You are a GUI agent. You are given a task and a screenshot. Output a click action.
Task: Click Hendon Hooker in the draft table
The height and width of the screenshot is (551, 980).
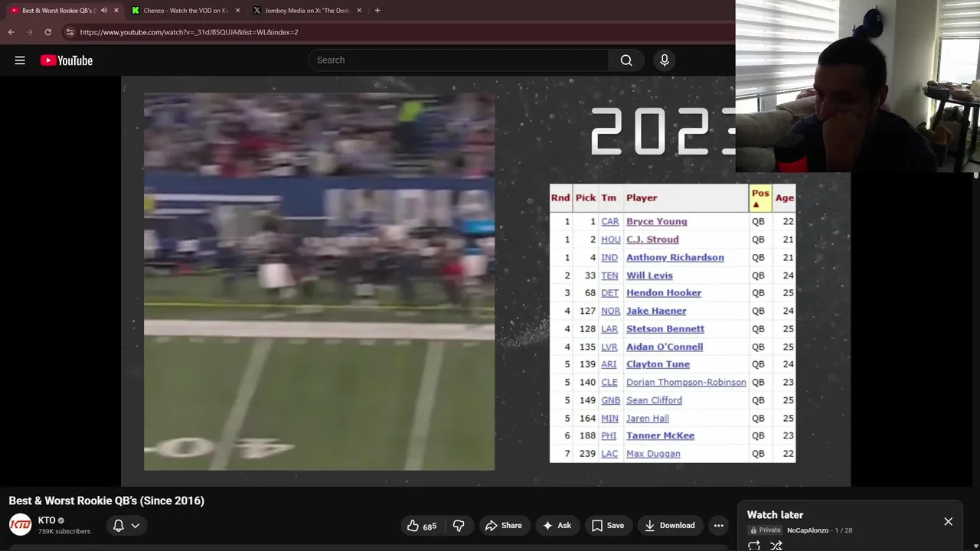664,293
